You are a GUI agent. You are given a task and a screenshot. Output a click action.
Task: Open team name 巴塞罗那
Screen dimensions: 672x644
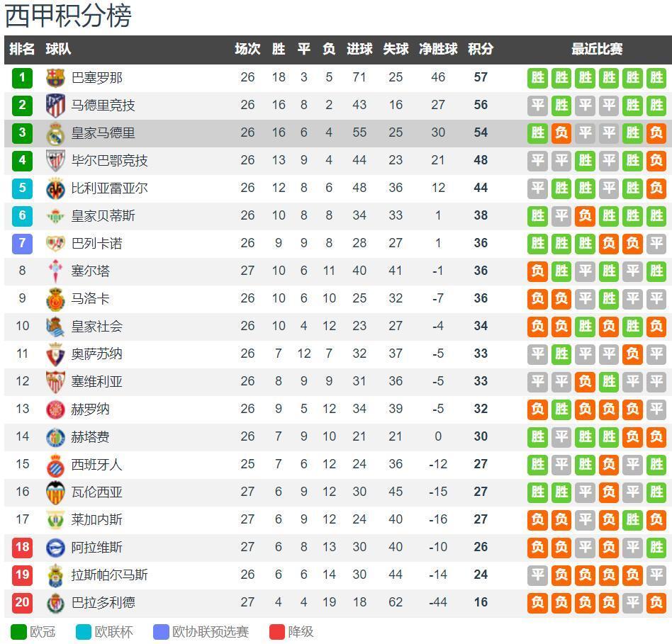(97, 77)
